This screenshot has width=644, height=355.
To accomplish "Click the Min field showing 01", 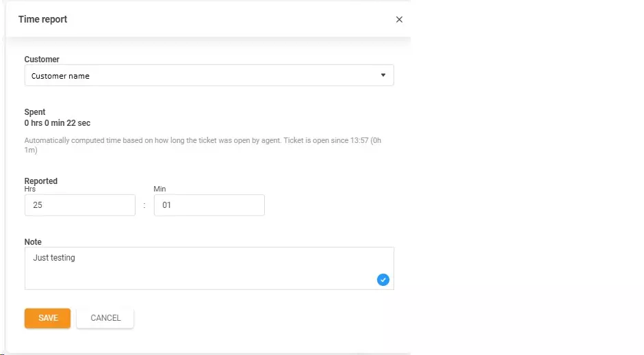I will tap(209, 205).
